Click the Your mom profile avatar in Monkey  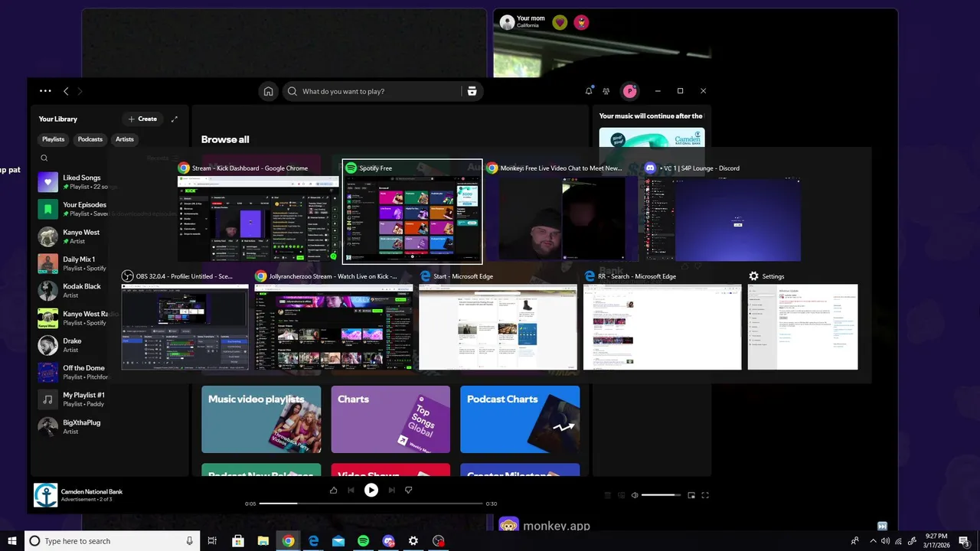pyautogui.click(x=507, y=22)
